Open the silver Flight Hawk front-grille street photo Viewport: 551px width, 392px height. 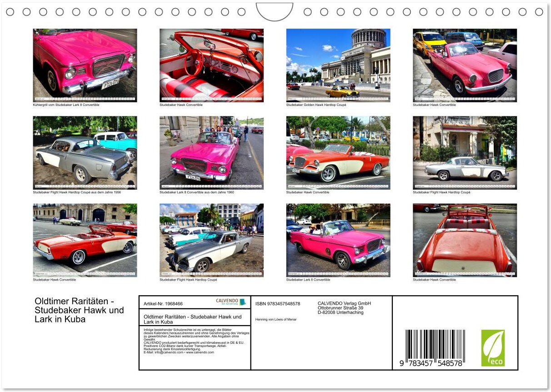tap(211, 240)
